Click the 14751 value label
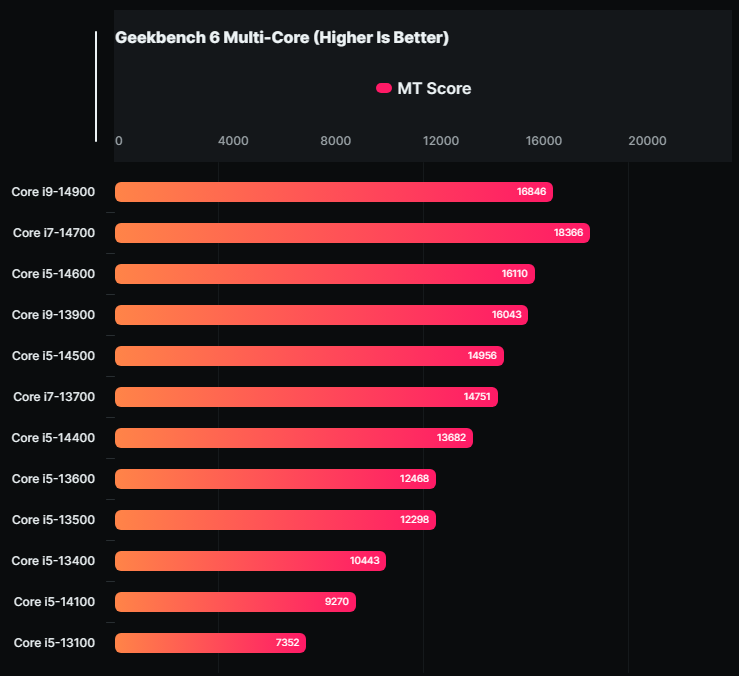739x676 pixels. click(477, 397)
